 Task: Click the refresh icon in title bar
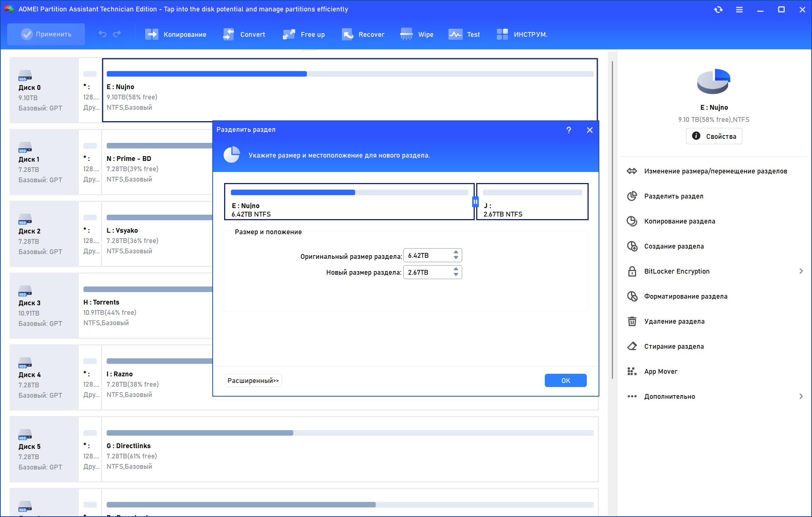tap(718, 10)
